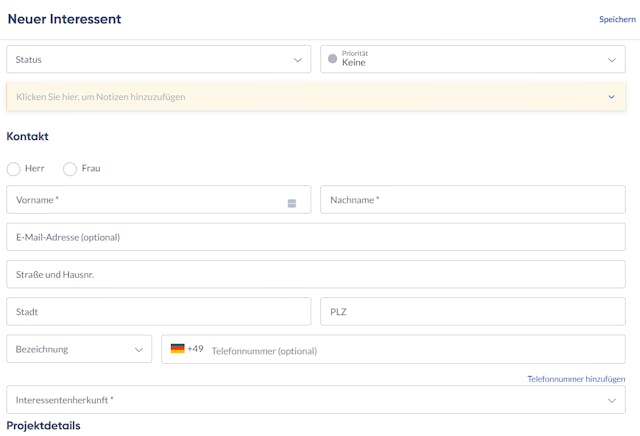Viewport: 640px width, 436px height.
Task: Click into the PLZ input field
Action: (x=472, y=312)
